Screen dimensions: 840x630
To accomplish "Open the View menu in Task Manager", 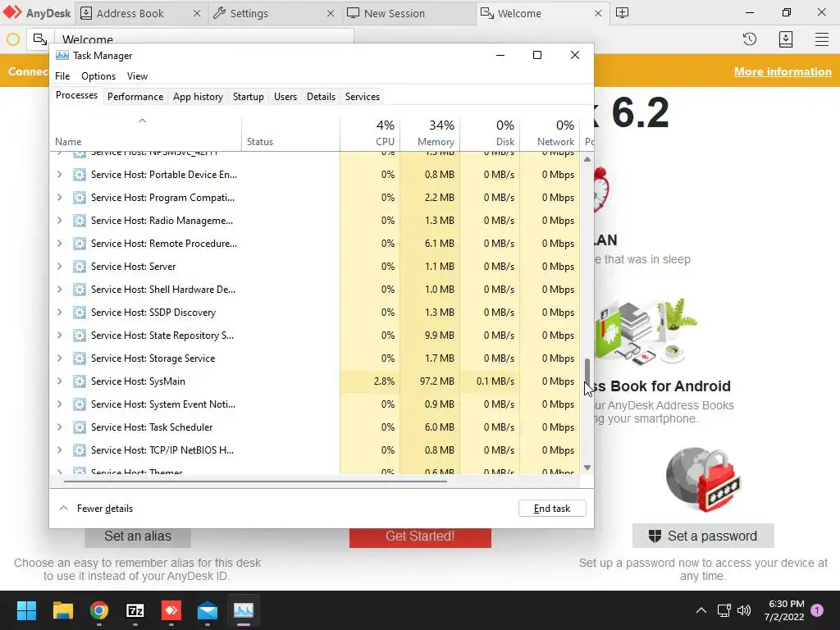I will [x=137, y=76].
